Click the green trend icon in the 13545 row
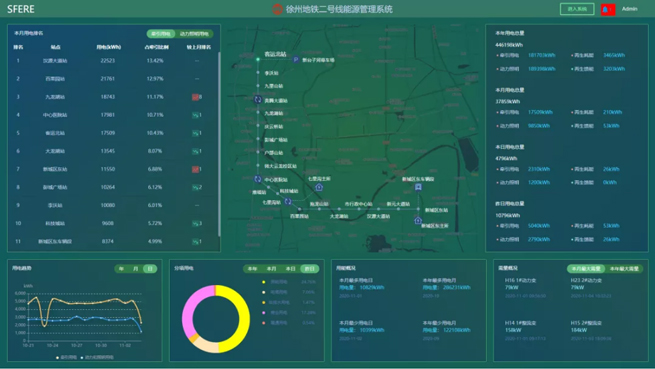The image size is (655, 369). (195, 151)
